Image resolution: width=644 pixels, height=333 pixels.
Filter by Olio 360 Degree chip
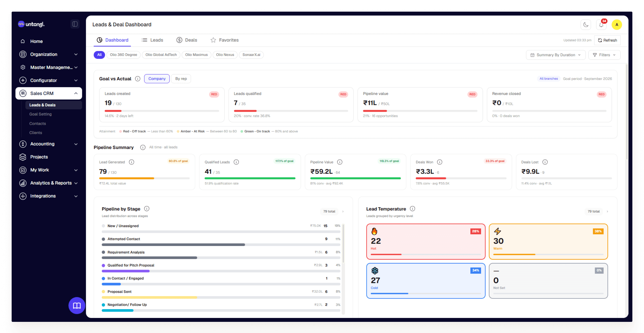click(123, 55)
